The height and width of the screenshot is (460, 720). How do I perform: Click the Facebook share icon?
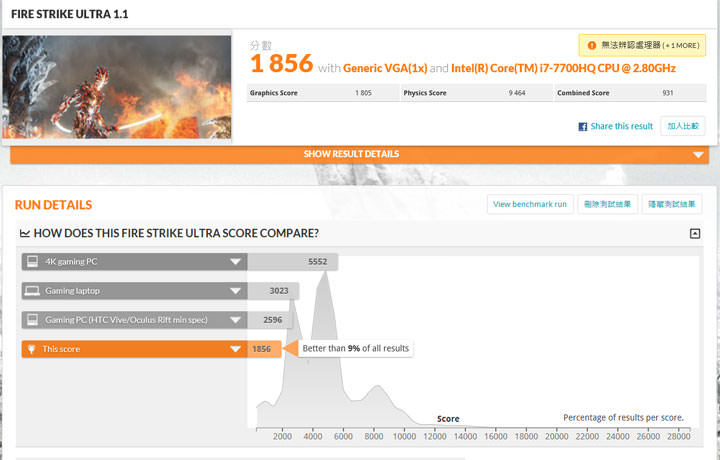pos(583,127)
